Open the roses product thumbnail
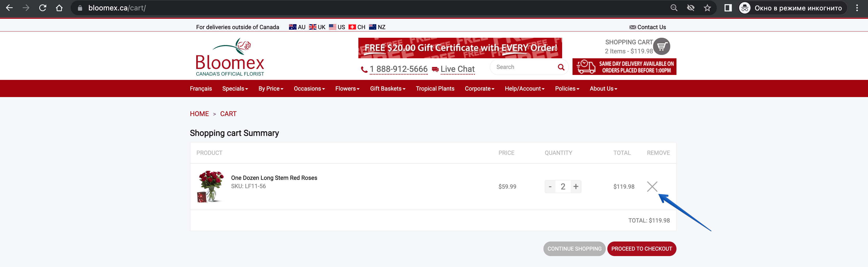The height and width of the screenshot is (267, 868). click(210, 186)
